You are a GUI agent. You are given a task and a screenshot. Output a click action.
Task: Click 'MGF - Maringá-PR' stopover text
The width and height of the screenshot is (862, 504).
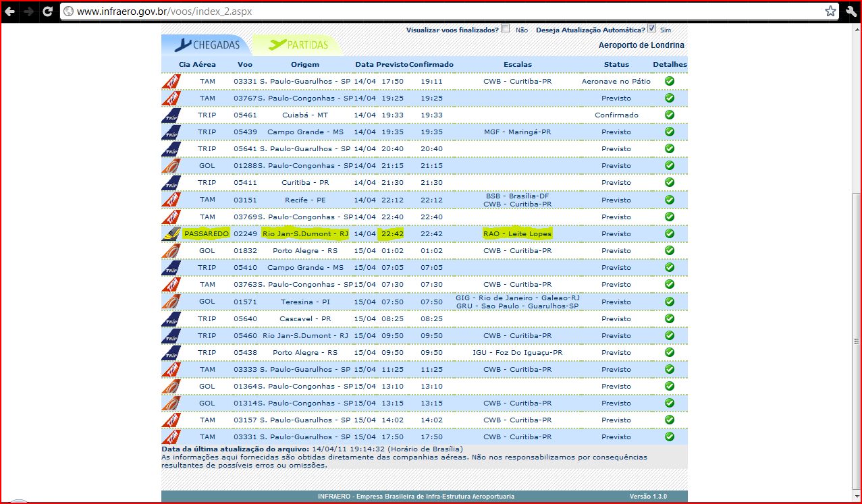pyautogui.click(x=518, y=132)
